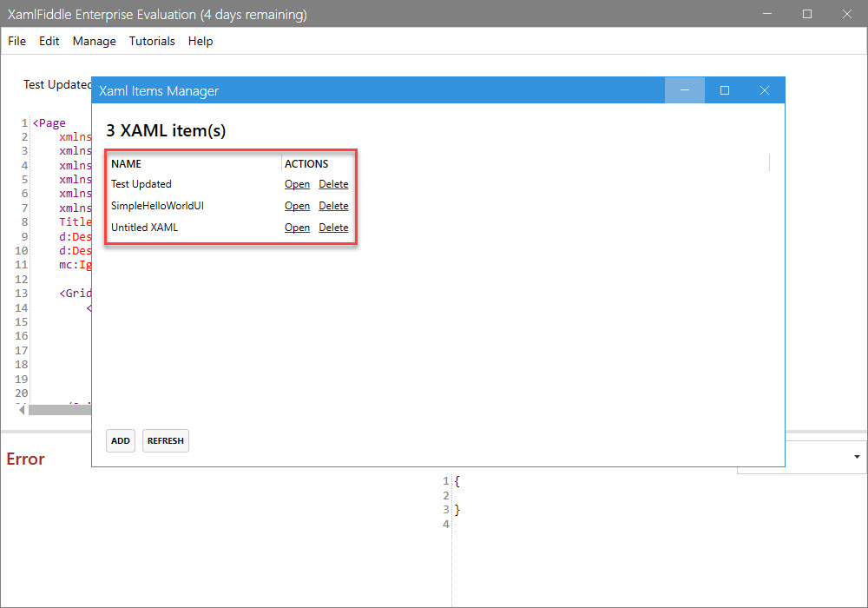Close the Xaml Items Manager window
Viewport: 868px width, 608px height.
[x=765, y=90]
